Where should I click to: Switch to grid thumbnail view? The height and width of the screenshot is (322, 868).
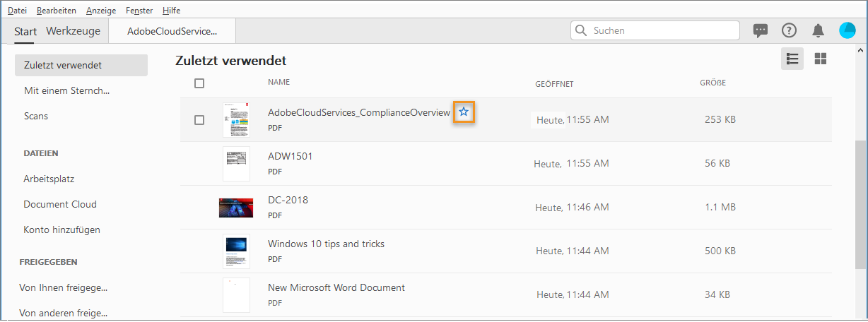click(x=821, y=59)
